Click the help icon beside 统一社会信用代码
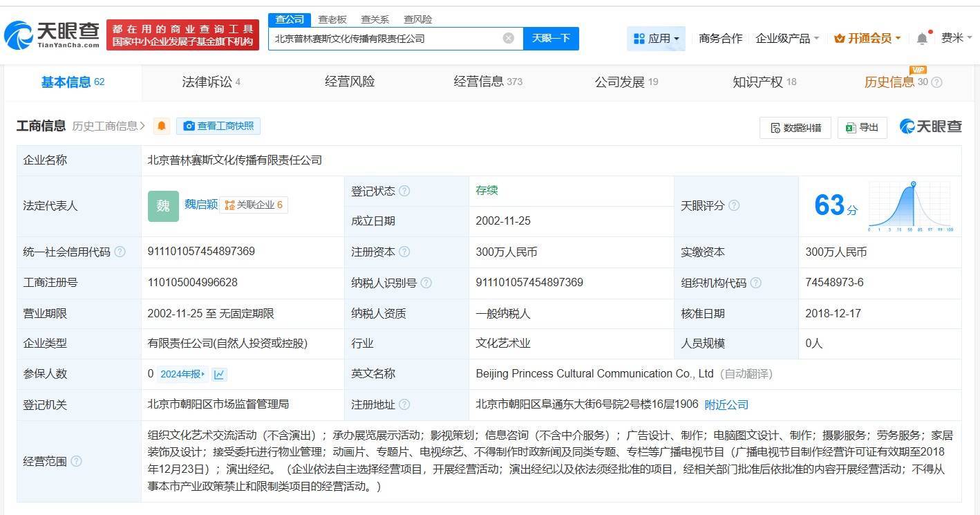980x515 pixels. click(x=120, y=252)
